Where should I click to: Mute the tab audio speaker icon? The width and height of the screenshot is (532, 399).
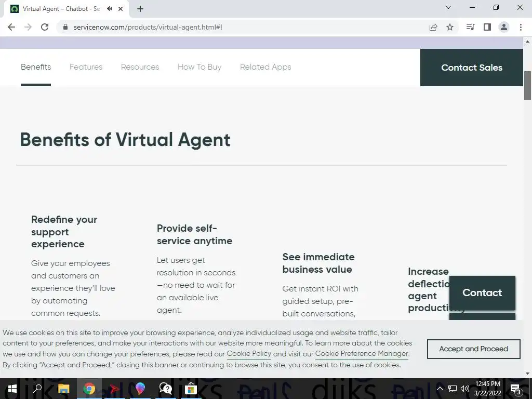point(109,9)
